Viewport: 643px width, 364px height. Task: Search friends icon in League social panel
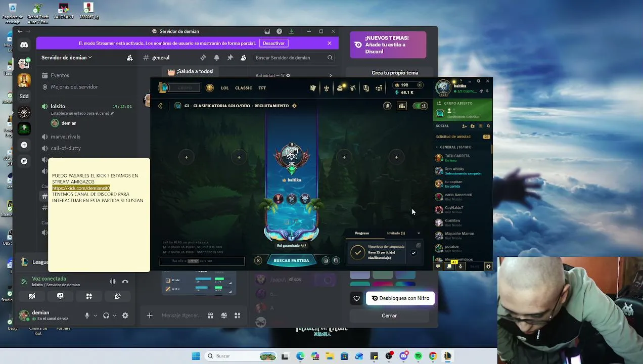[x=488, y=126]
